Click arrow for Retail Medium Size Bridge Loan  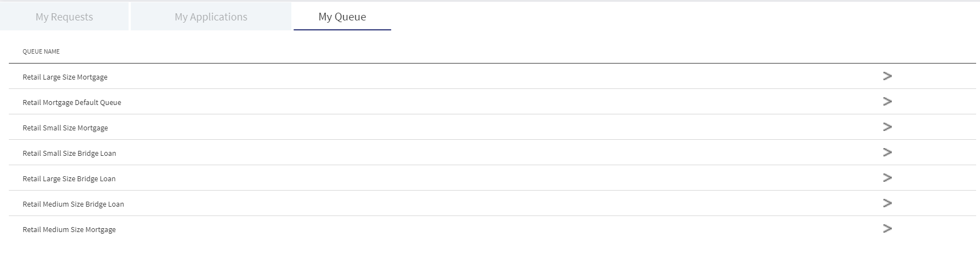tap(887, 203)
